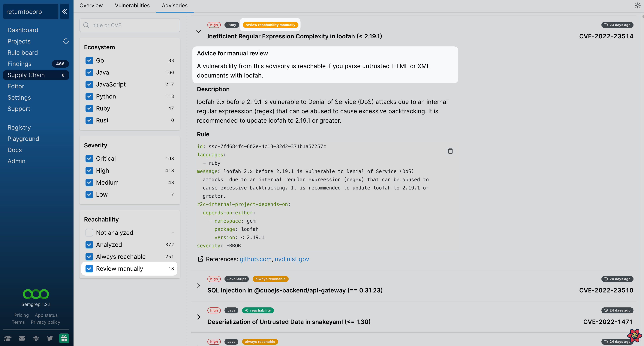Disable the Low severity checkbox filter
This screenshot has height=346, width=644.
click(x=89, y=194)
